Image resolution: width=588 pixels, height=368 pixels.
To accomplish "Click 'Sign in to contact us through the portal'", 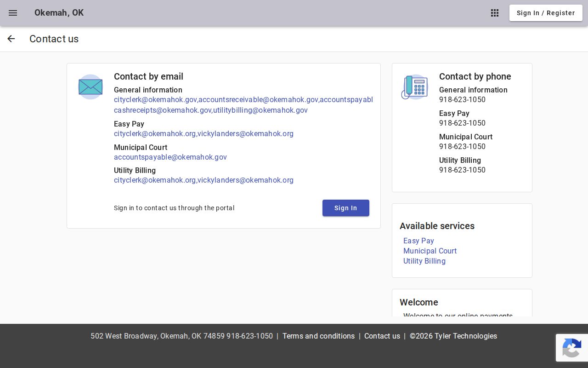I will pos(174,208).
